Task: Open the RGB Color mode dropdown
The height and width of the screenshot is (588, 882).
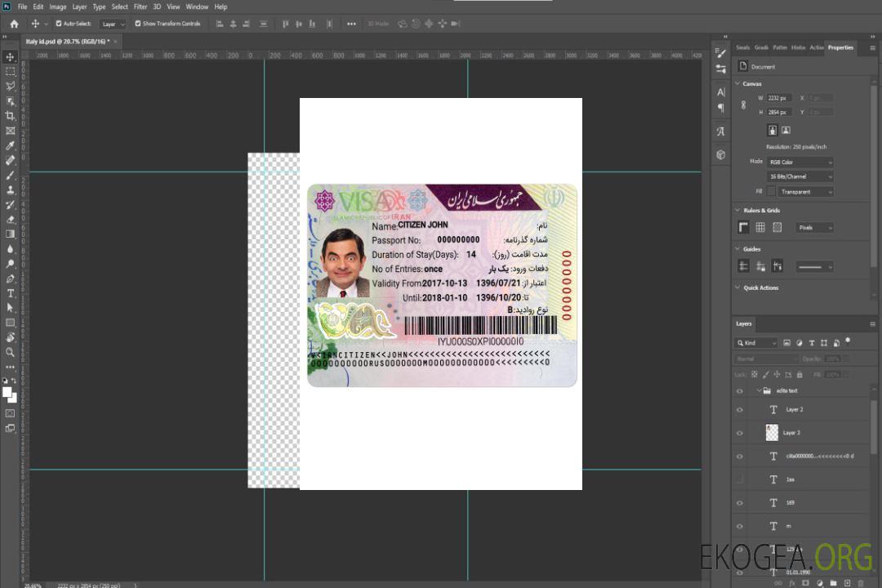Action: coord(800,162)
